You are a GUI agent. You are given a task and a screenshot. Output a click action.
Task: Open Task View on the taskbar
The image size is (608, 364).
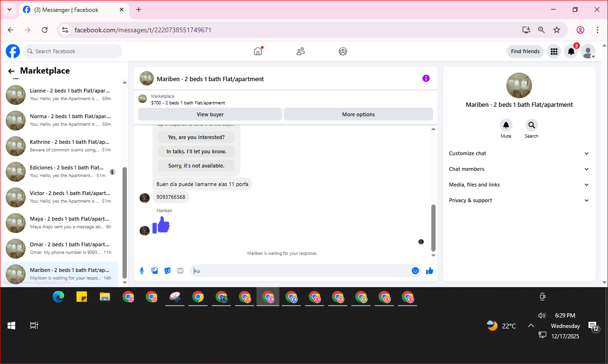[x=34, y=326]
